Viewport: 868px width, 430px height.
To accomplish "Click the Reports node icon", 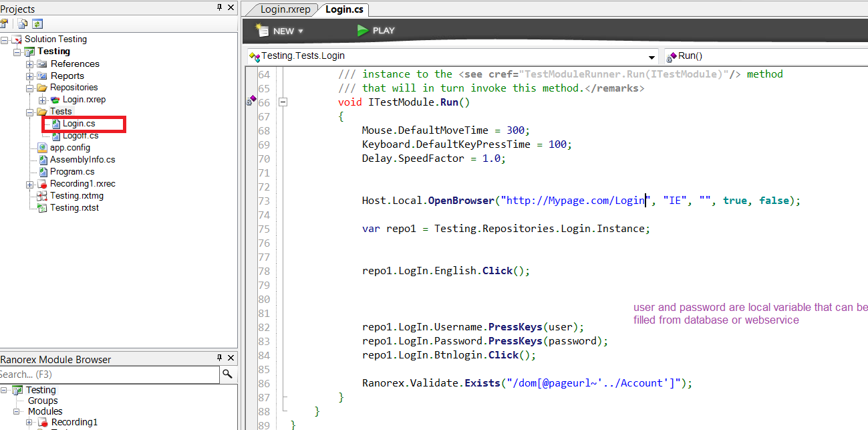I will (x=42, y=76).
